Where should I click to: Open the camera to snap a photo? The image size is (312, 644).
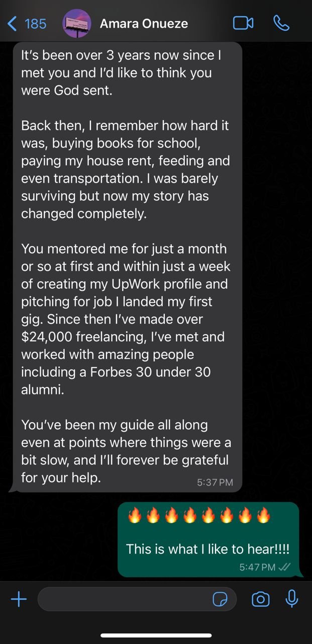click(261, 599)
